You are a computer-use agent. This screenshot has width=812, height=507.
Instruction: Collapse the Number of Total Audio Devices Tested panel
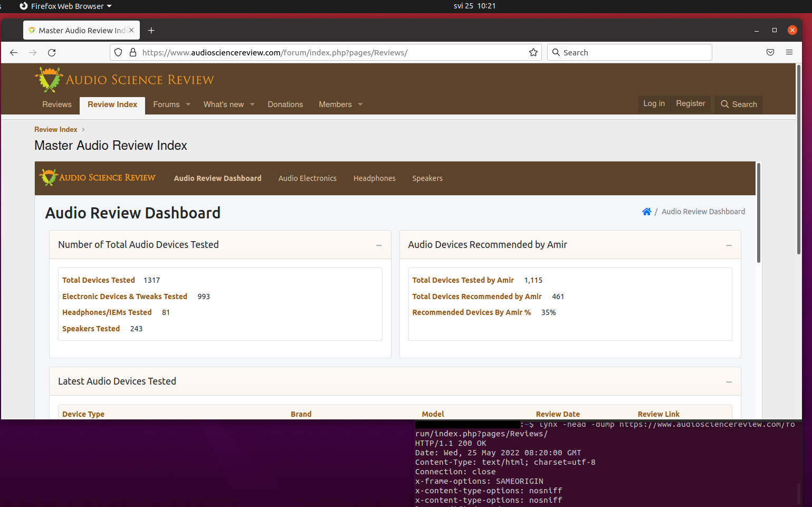point(379,245)
